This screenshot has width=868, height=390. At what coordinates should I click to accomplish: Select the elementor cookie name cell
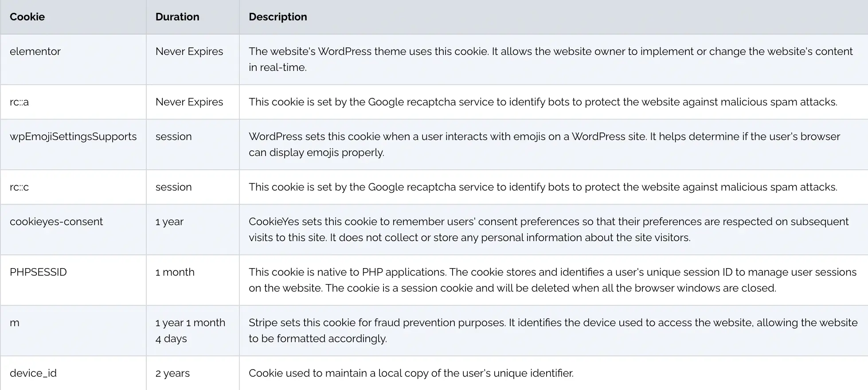35,51
